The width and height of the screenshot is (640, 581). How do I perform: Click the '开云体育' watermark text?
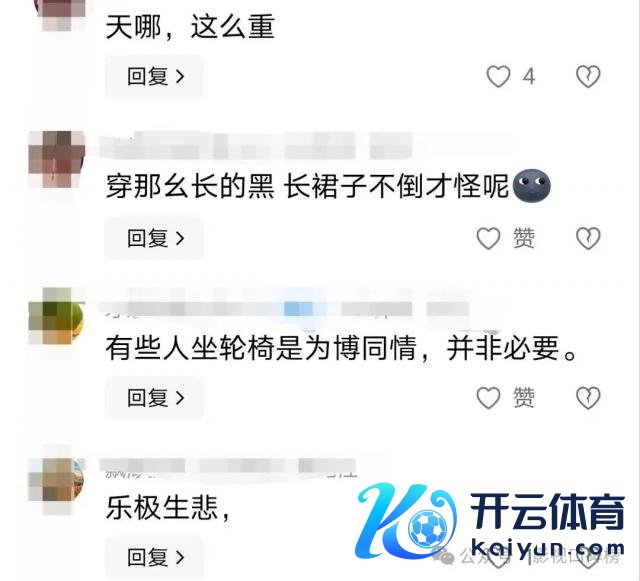547,511
